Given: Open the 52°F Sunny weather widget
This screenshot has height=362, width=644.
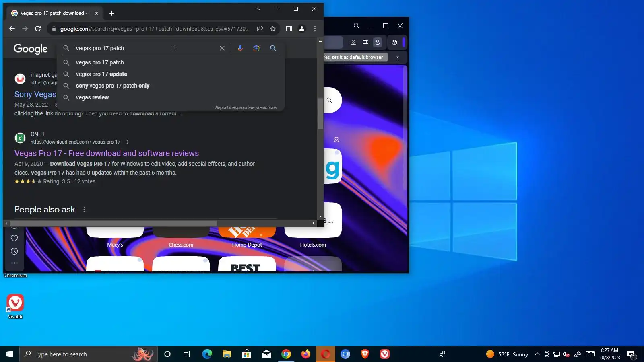Looking at the screenshot, I should 507,354.
